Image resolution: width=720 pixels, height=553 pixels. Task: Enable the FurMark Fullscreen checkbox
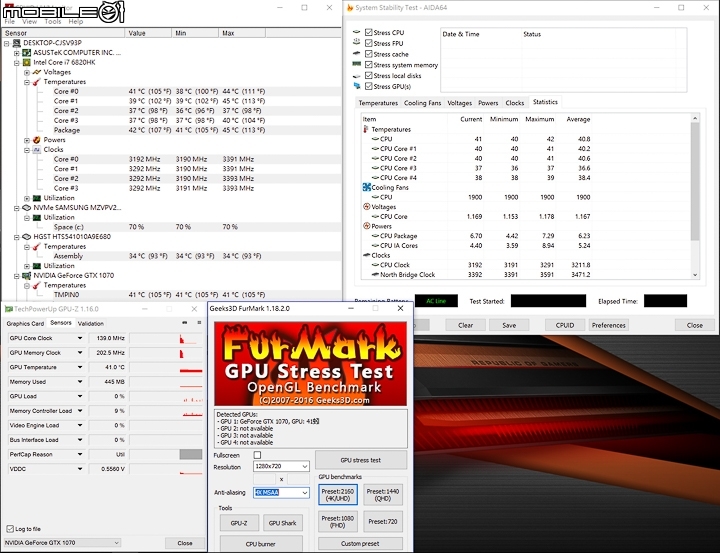click(x=257, y=455)
